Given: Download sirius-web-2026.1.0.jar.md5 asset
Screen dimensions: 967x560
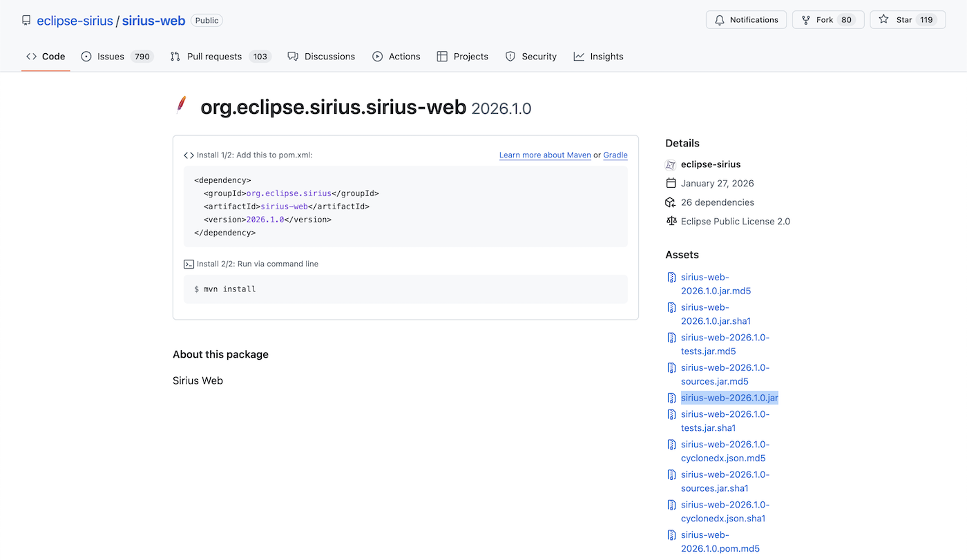Looking at the screenshot, I should pyautogui.click(x=716, y=284).
